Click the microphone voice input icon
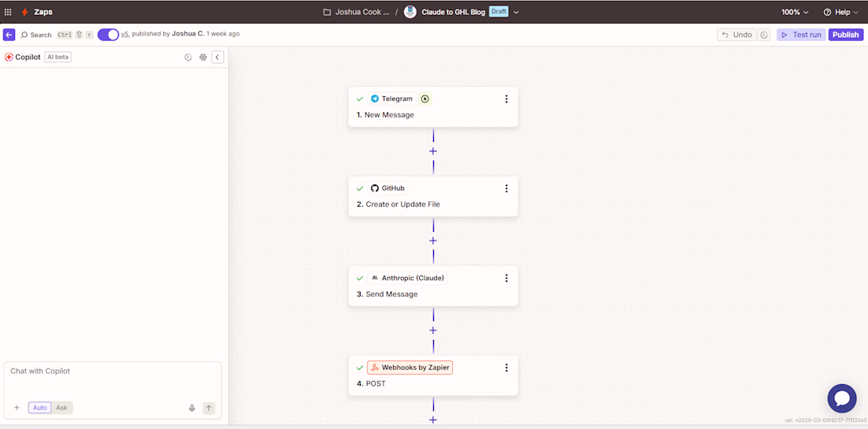Image resolution: width=868 pixels, height=429 pixels. (x=192, y=408)
